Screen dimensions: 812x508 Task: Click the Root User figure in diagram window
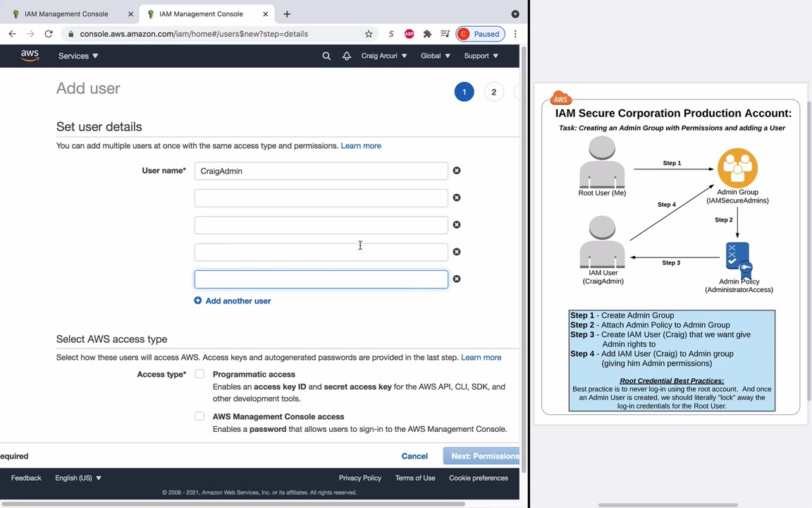click(602, 162)
